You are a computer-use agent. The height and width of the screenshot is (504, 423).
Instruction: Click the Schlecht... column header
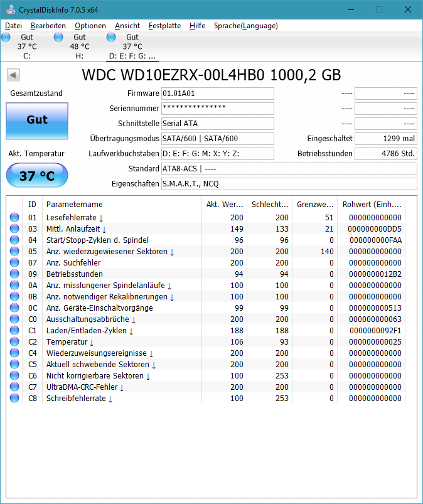pos(270,205)
